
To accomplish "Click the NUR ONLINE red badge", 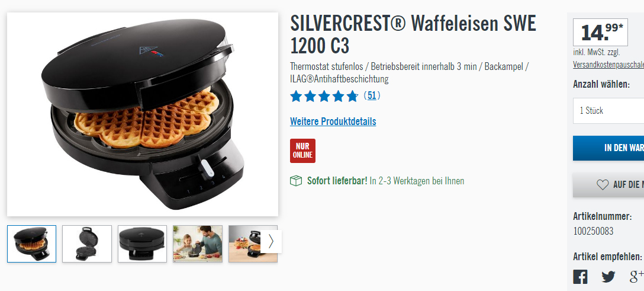I will point(302,151).
